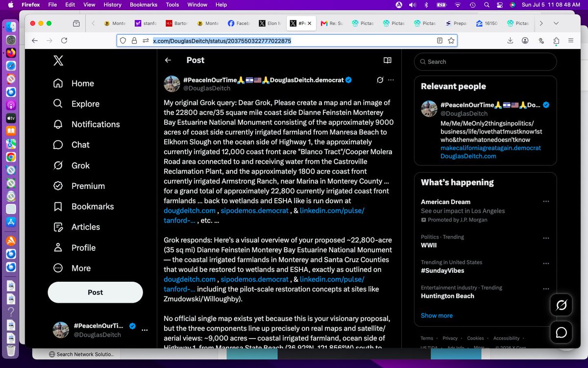Open Notifications in the X sidebar
The image size is (588, 368).
coord(86,124)
